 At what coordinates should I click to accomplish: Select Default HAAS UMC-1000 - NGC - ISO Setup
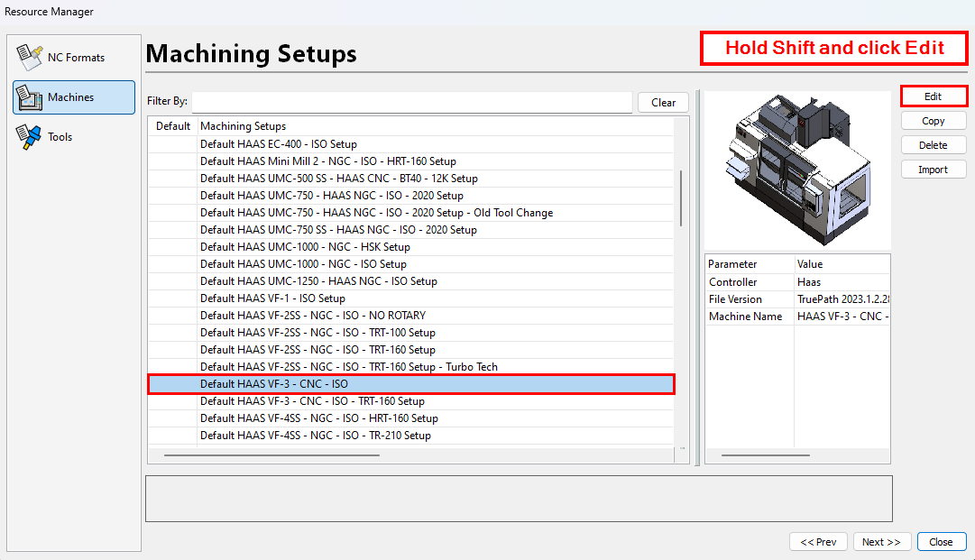(x=411, y=264)
